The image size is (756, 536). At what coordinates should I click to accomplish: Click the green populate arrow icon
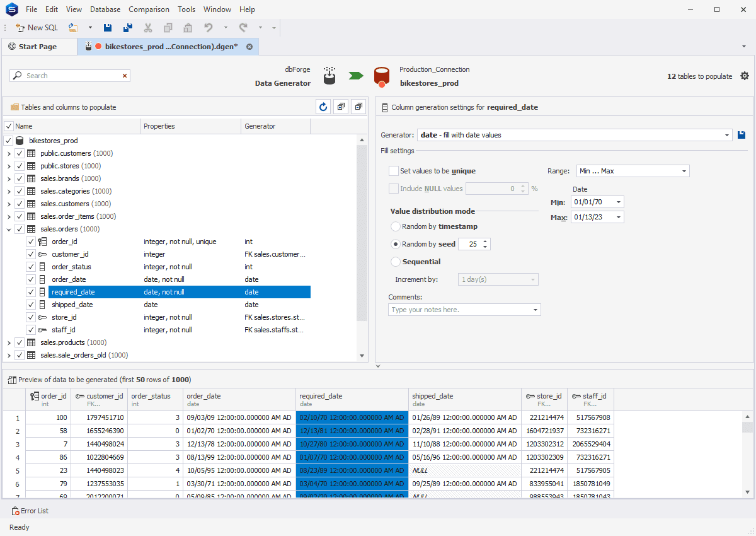[x=356, y=76]
